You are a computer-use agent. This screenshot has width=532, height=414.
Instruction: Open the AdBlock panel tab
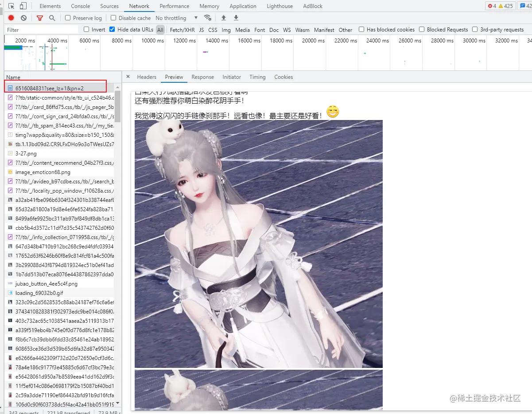pos(313,6)
